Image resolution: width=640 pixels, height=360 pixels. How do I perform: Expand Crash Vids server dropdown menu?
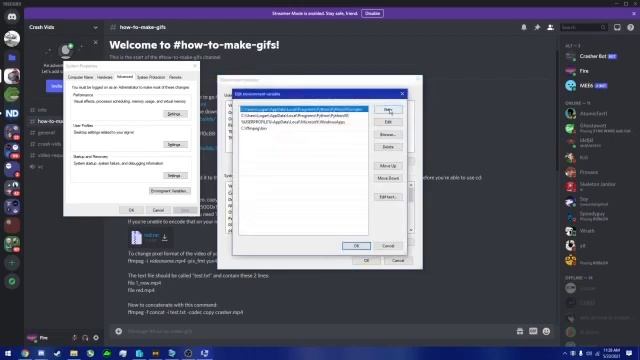click(x=95, y=27)
